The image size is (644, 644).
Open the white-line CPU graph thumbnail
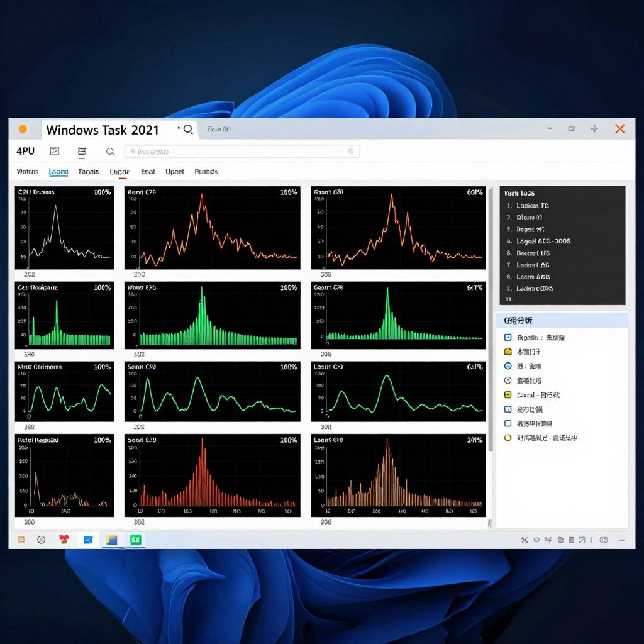65,228
